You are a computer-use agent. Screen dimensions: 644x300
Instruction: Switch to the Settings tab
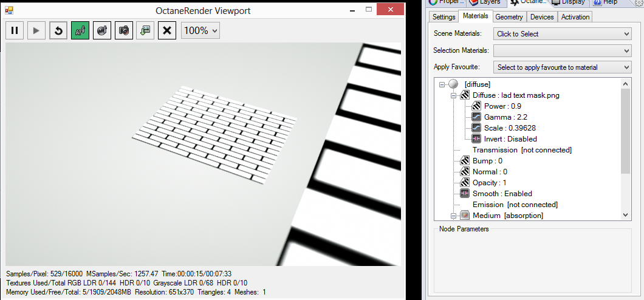(444, 17)
